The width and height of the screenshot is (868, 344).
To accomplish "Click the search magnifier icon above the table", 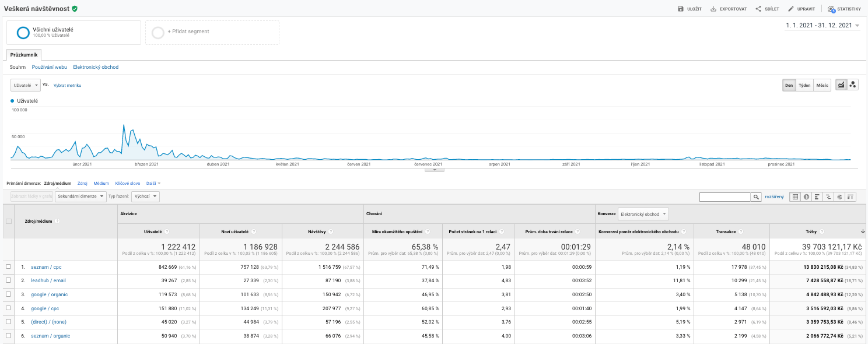I will click(756, 197).
